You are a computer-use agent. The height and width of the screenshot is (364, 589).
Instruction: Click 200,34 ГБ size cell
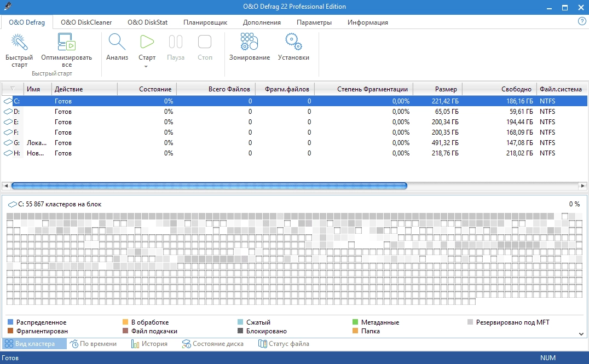[445, 122]
